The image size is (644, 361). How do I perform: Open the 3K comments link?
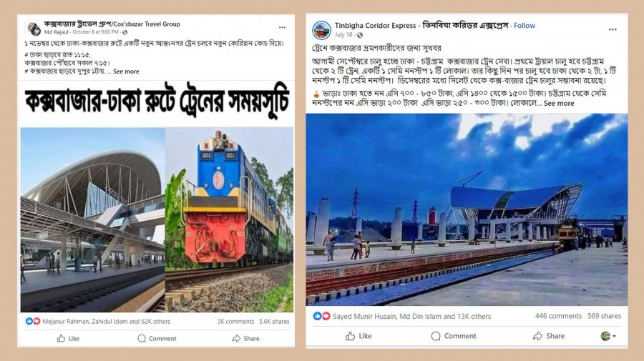tap(235, 322)
